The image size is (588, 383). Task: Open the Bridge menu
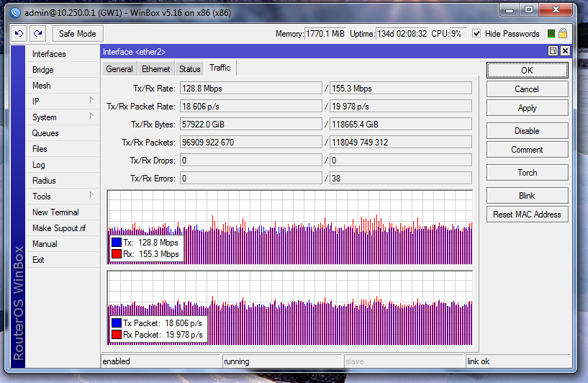pyautogui.click(x=62, y=70)
